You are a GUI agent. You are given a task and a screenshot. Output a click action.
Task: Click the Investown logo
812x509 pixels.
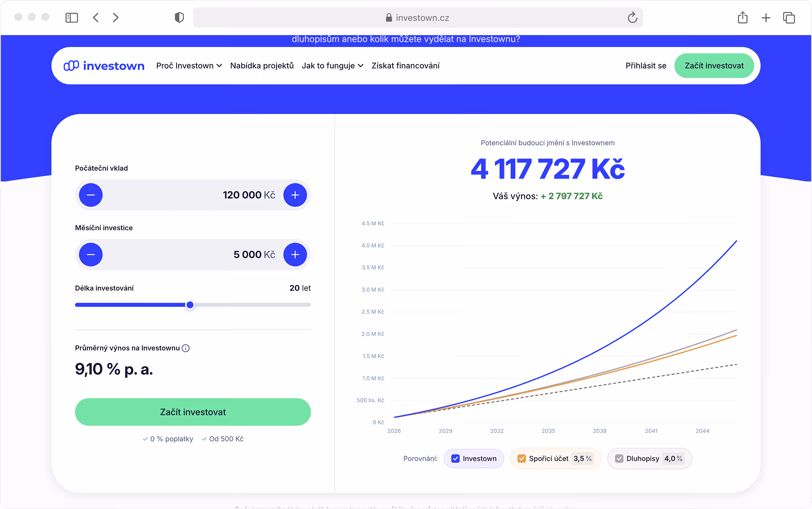tap(104, 66)
